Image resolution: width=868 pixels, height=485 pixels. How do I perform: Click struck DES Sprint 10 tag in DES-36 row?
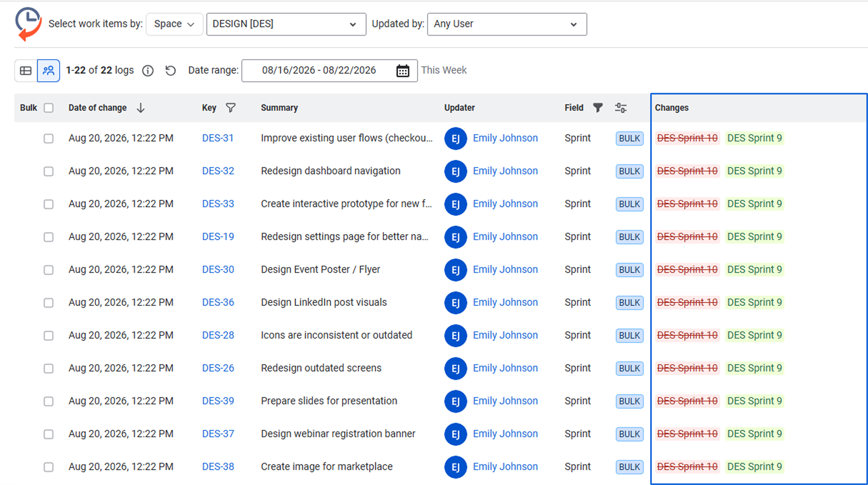click(688, 303)
